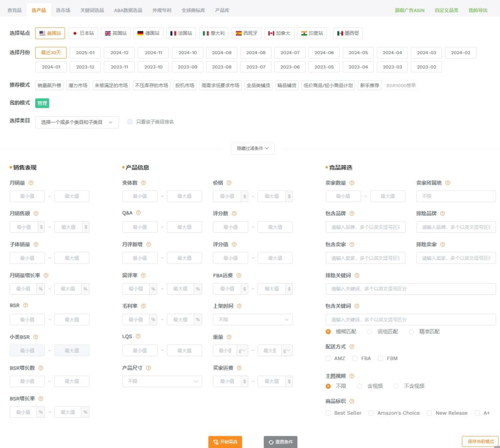Click the help icon beside FBA运费
The width and height of the screenshot is (500, 448).
point(238,275)
